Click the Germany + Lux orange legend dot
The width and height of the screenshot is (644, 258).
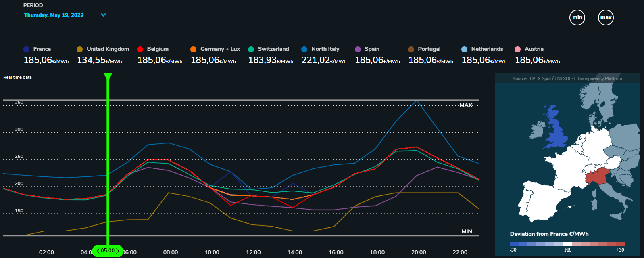coord(194,49)
